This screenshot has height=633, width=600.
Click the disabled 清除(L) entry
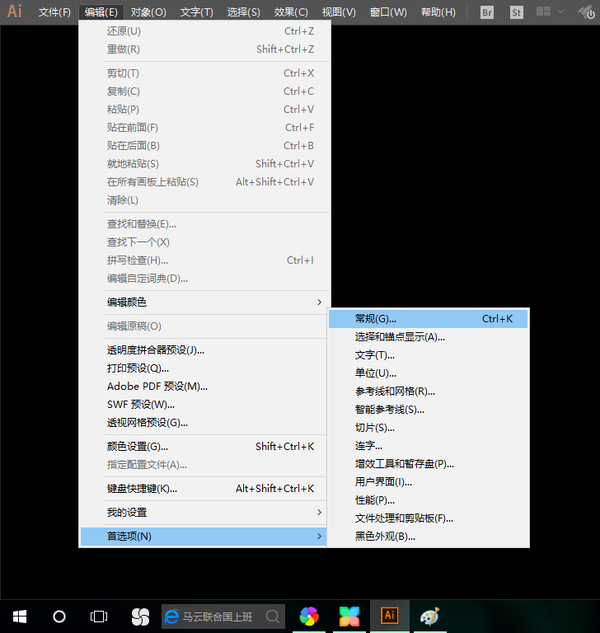[203, 200]
